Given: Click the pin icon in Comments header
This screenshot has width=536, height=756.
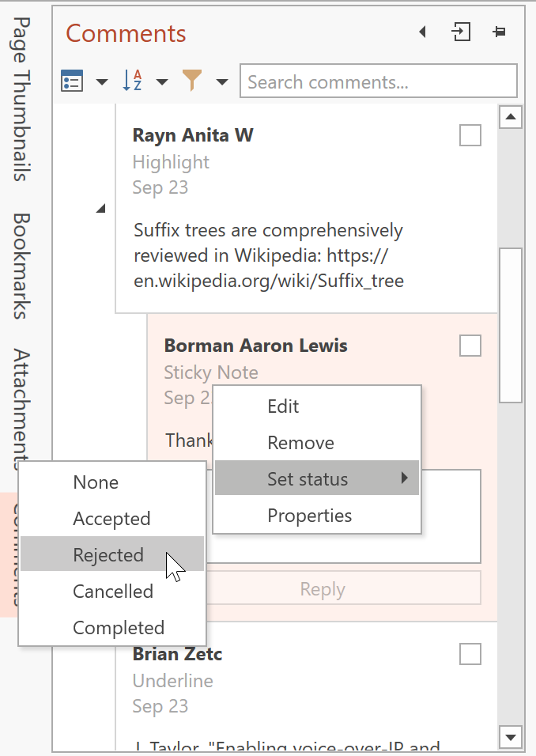Looking at the screenshot, I should point(499,32).
